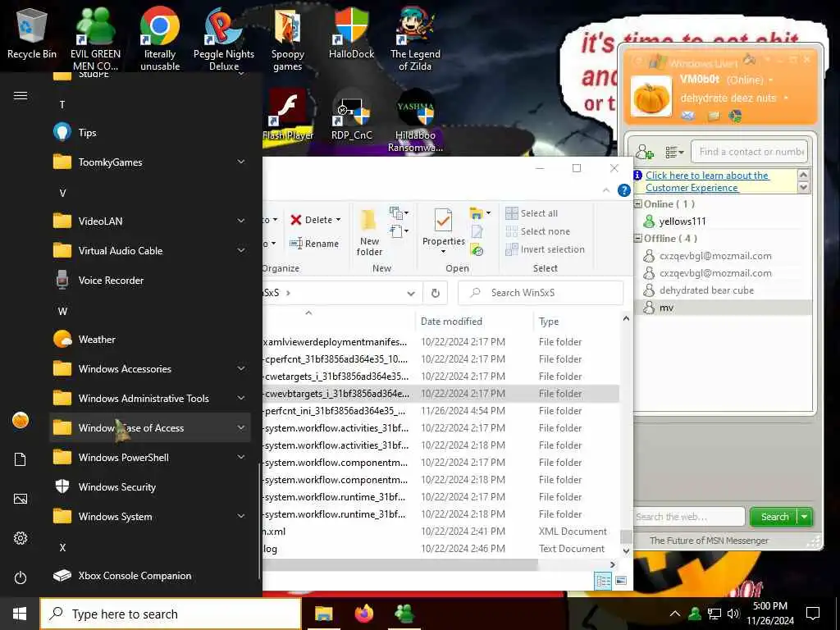Open the personal message dropdown arrow
The height and width of the screenshot is (630, 840).
(786, 98)
